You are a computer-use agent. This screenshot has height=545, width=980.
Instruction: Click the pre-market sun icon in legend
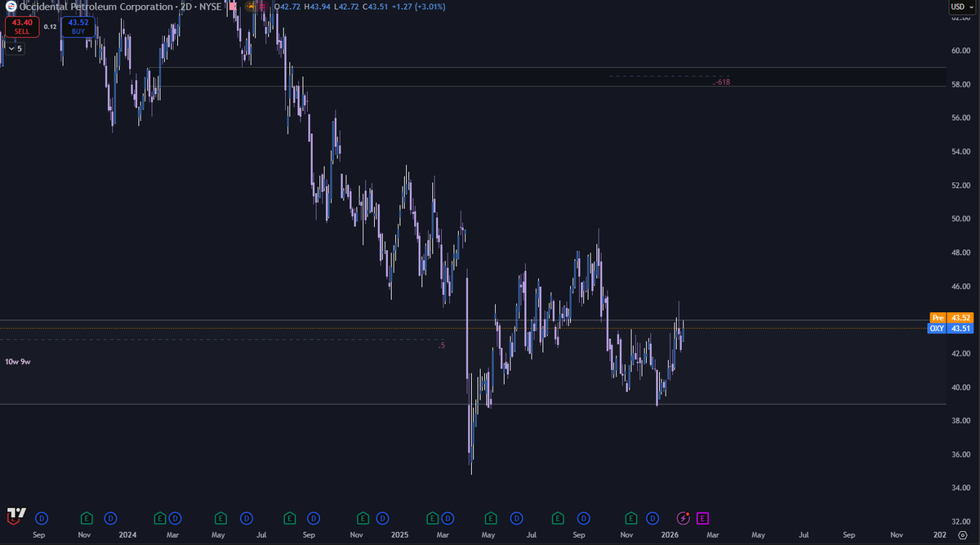coord(251,7)
